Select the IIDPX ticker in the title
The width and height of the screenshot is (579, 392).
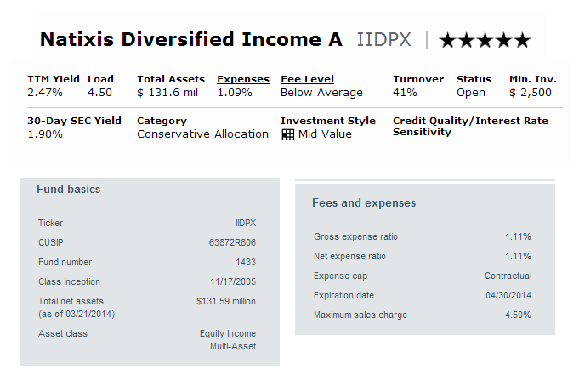pyautogui.click(x=383, y=40)
